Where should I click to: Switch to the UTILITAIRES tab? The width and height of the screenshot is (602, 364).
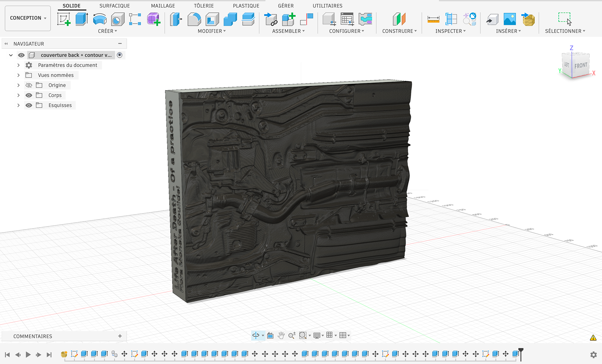coord(328,6)
